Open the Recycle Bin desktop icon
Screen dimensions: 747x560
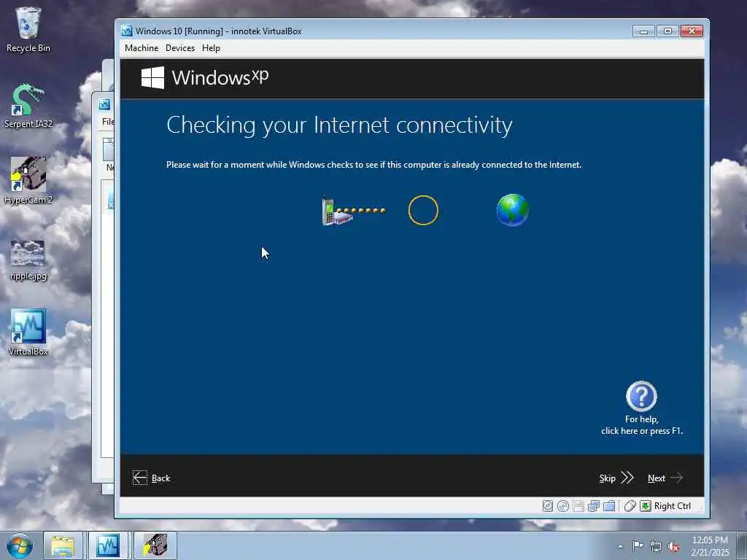(x=28, y=30)
